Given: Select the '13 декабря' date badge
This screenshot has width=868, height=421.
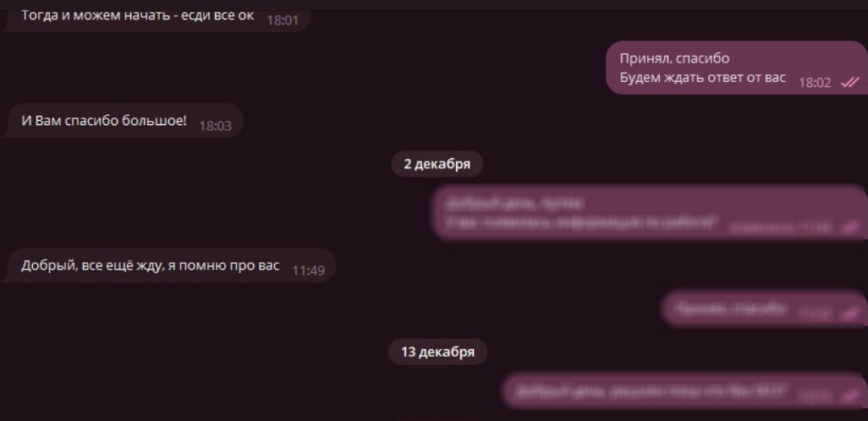Looking at the screenshot, I should [x=437, y=352].
